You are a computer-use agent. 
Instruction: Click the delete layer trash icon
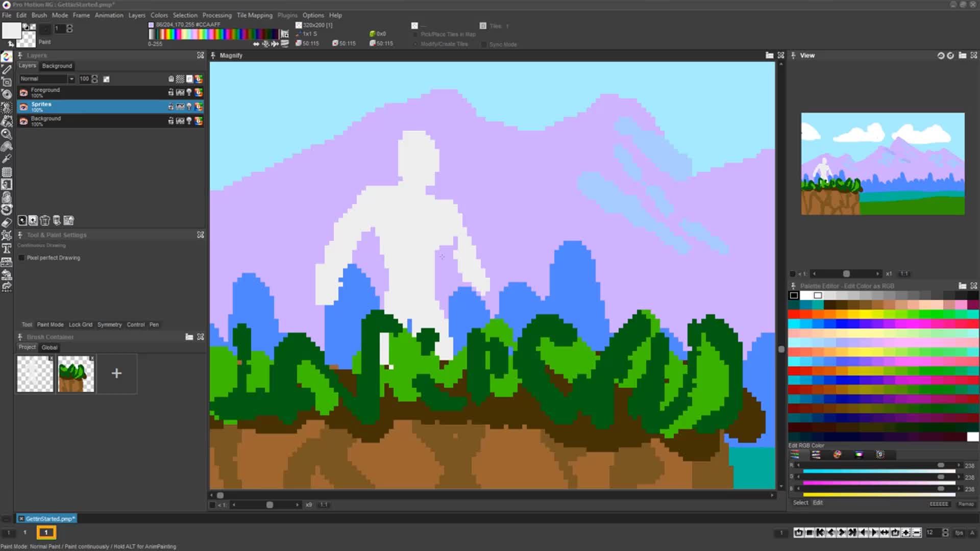tap(45, 220)
